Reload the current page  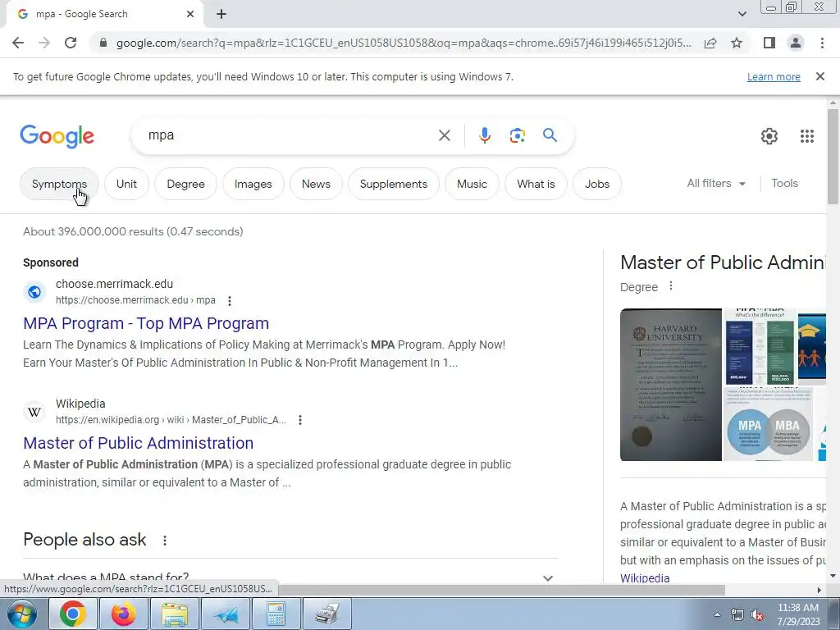click(71, 43)
